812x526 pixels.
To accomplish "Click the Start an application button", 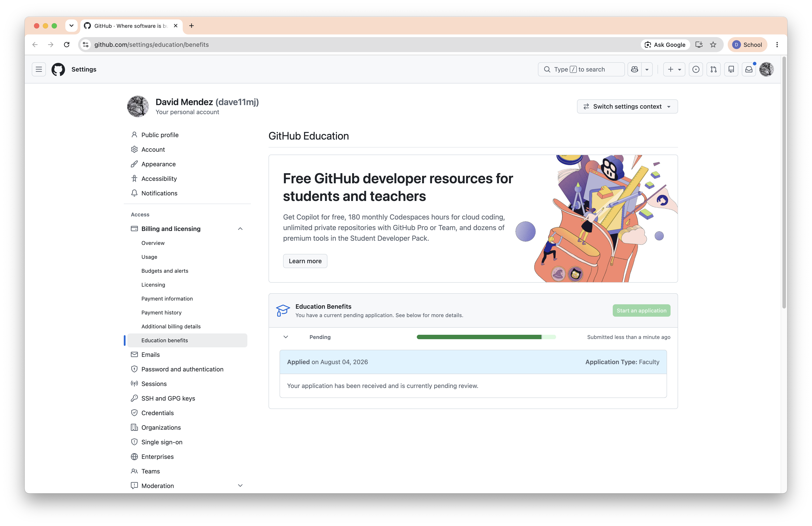I will pyautogui.click(x=641, y=311).
